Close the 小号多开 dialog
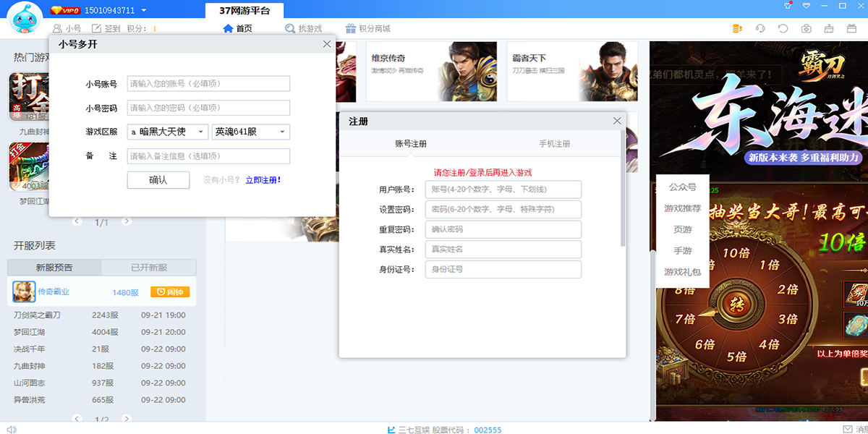The height and width of the screenshot is (434, 868). [327, 44]
